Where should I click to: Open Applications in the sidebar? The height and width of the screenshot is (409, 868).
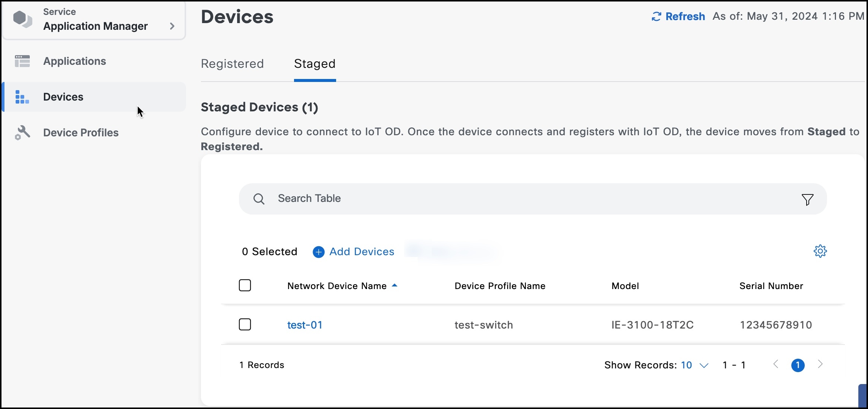click(74, 61)
